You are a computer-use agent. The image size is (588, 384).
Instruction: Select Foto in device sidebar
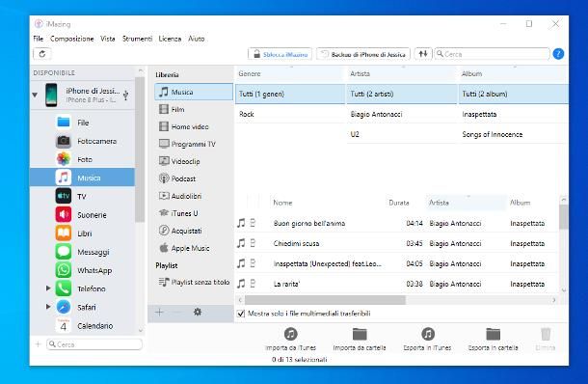coord(82,159)
